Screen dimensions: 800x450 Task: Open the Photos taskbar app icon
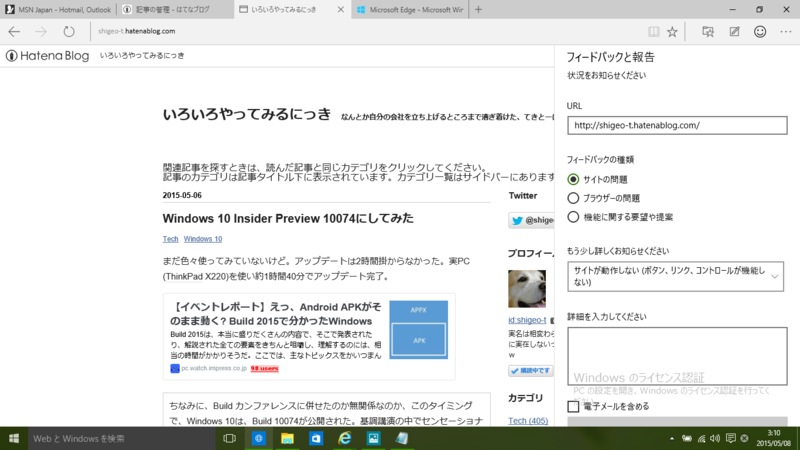coord(373,438)
